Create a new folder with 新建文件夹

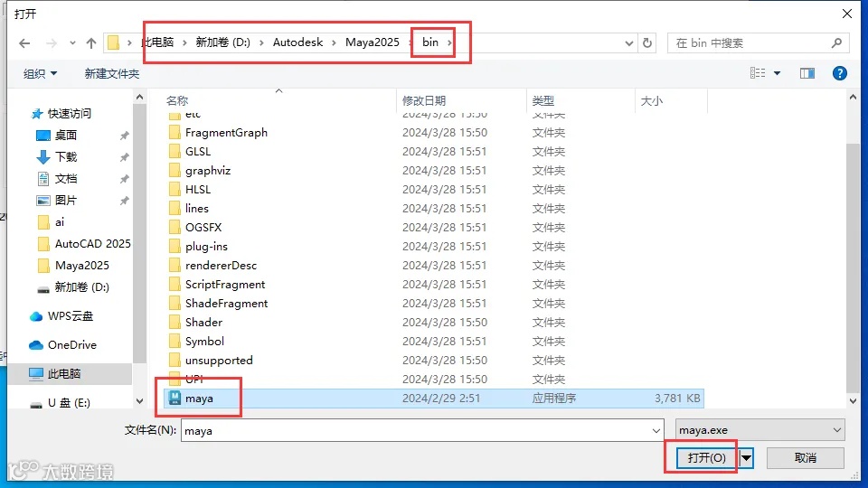click(112, 73)
